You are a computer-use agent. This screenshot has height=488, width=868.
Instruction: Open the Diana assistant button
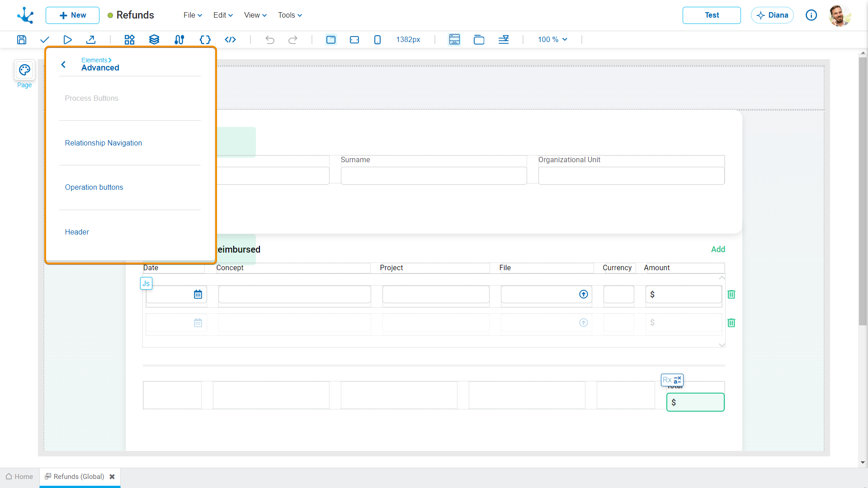(772, 15)
